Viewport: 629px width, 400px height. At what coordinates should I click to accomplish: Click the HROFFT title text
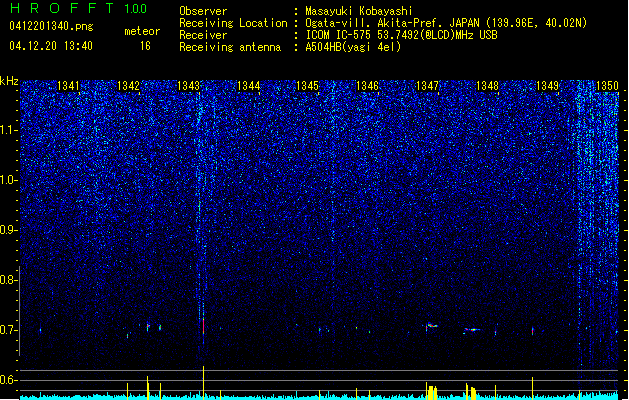click(x=62, y=8)
